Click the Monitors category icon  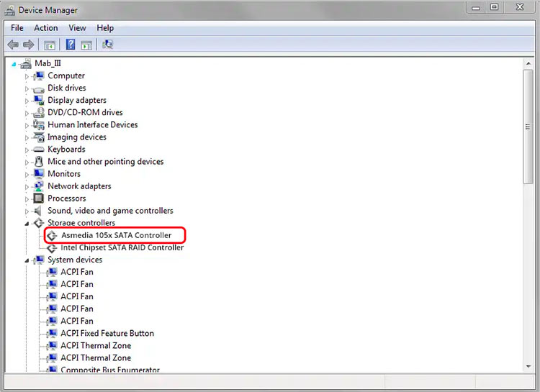click(x=39, y=173)
